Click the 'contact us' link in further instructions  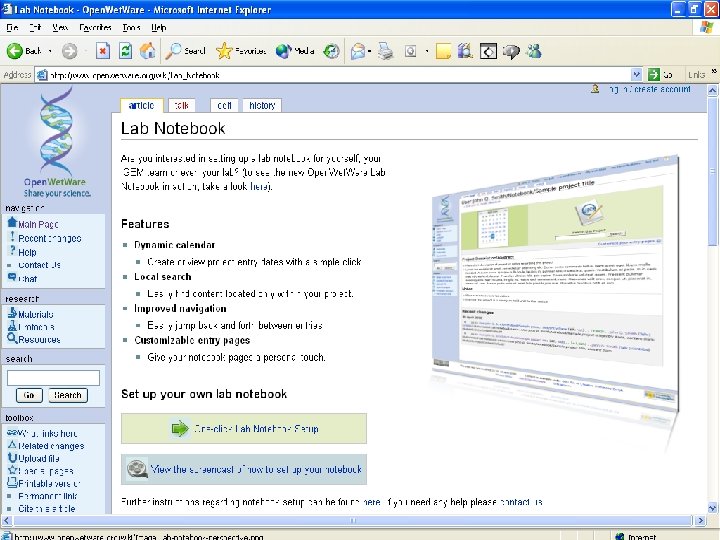[522, 502]
